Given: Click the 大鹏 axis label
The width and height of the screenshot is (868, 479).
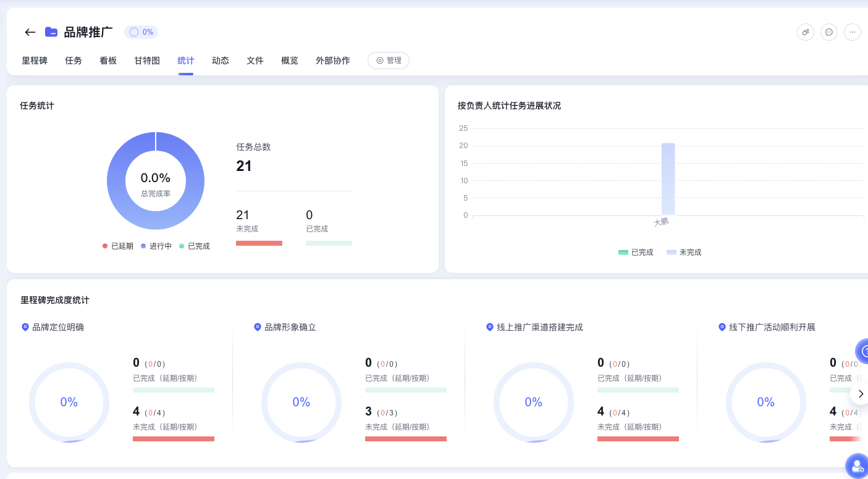Looking at the screenshot, I should (x=661, y=222).
